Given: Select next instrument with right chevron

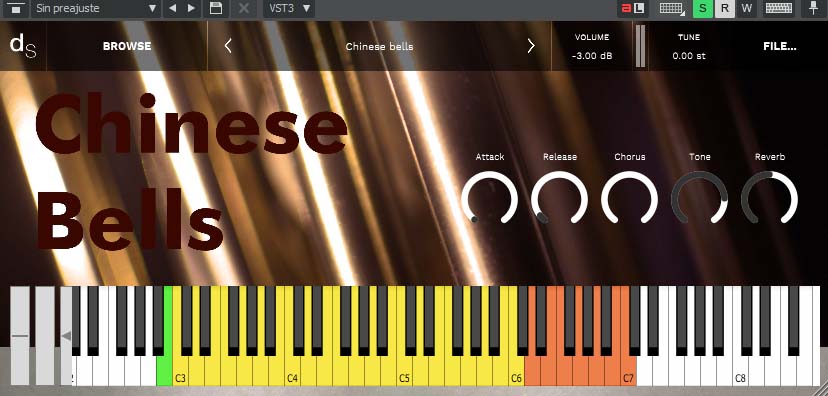Looking at the screenshot, I should (x=531, y=46).
